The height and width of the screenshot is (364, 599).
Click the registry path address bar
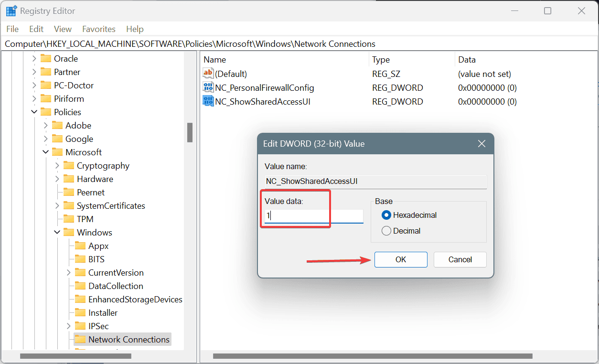pyautogui.click(x=299, y=43)
